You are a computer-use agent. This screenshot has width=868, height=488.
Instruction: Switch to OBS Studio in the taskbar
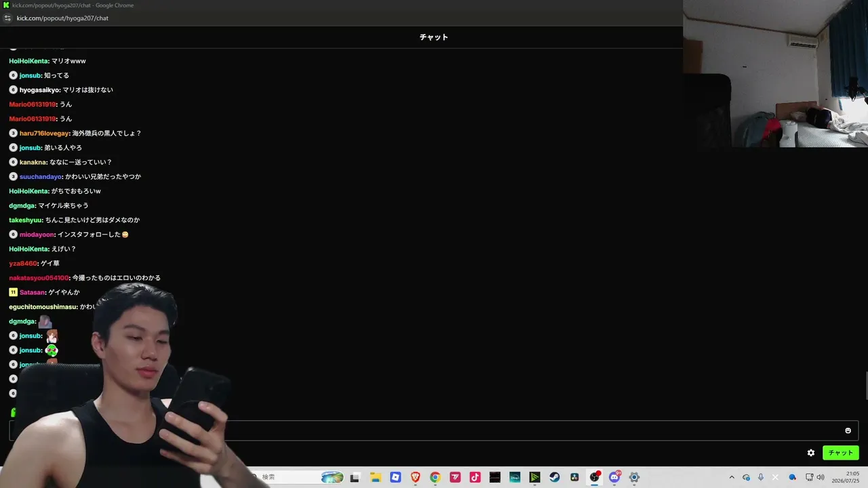[595, 477]
